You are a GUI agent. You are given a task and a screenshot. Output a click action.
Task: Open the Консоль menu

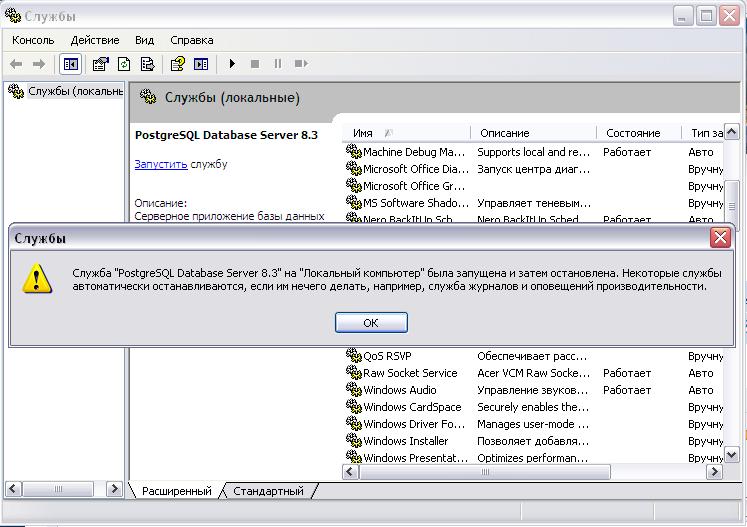pyautogui.click(x=33, y=40)
